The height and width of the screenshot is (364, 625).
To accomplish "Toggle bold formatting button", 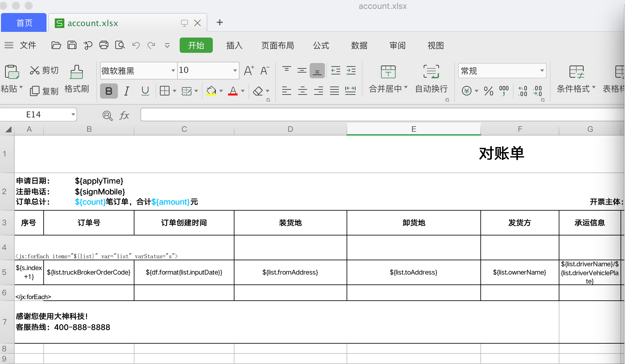I will click(109, 91).
